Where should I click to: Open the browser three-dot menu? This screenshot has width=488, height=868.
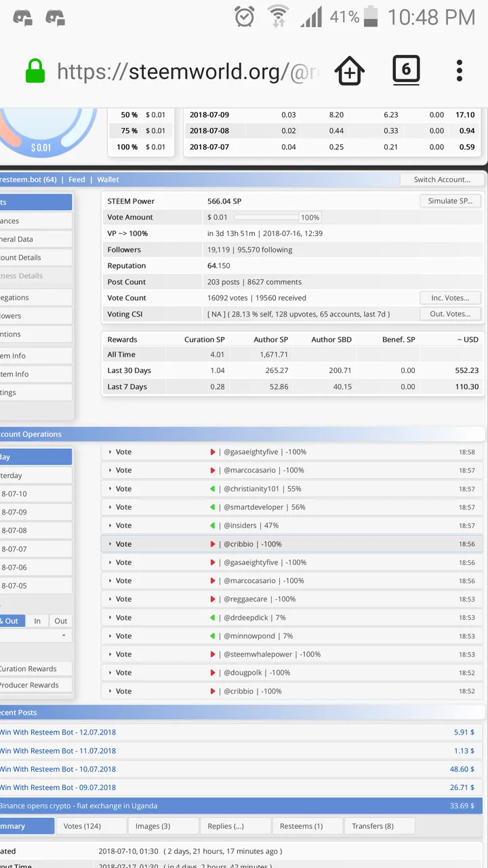point(460,71)
